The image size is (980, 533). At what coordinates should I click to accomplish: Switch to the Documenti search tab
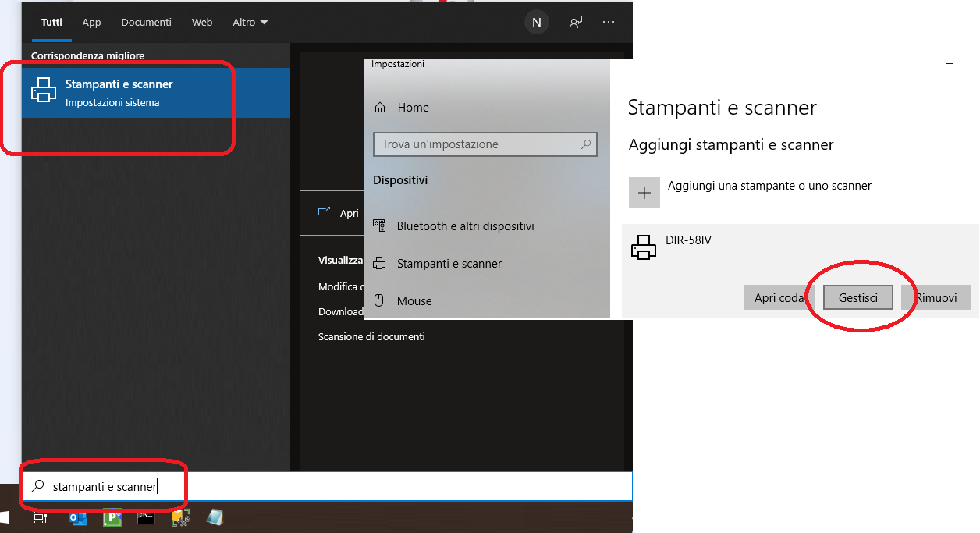[x=146, y=23]
